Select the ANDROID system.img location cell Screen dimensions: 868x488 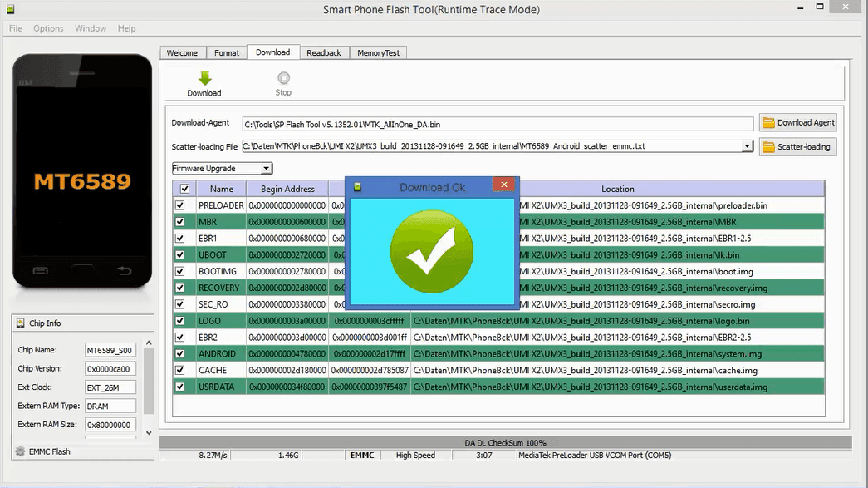(x=617, y=354)
